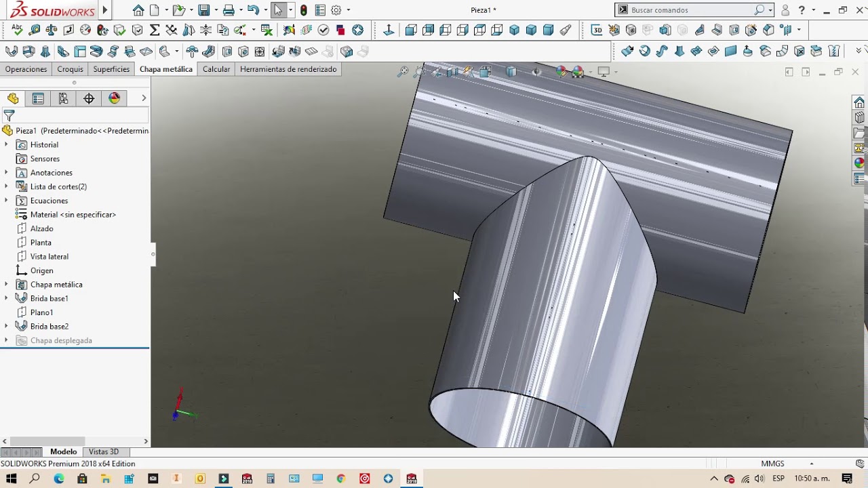This screenshot has height=488, width=868.
Task: Click the filter funnel in feature tree
Action: click(x=9, y=116)
